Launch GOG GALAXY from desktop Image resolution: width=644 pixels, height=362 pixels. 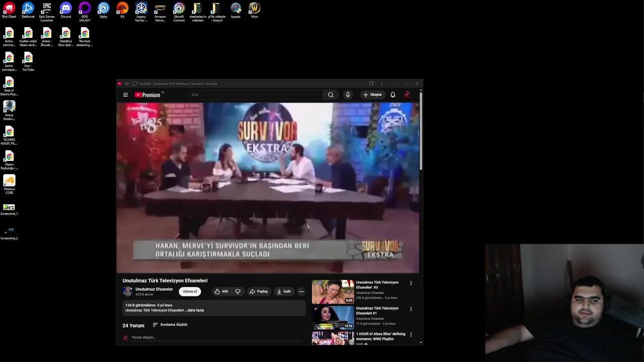pyautogui.click(x=85, y=12)
